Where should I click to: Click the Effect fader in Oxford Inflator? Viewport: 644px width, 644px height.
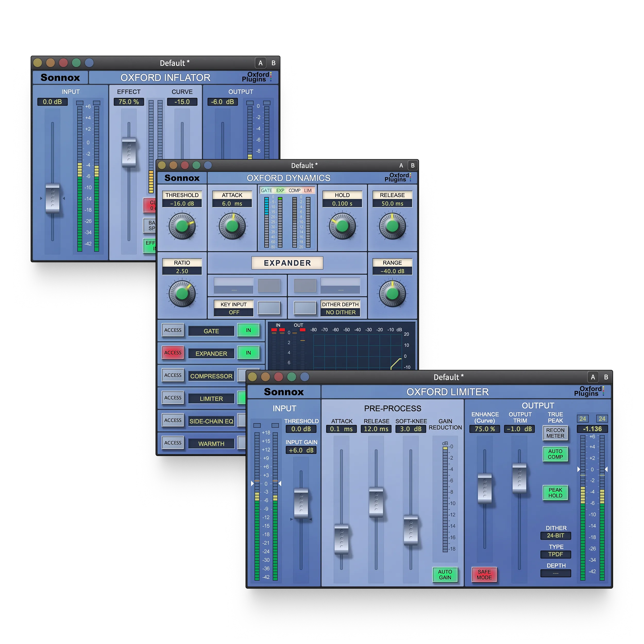(x=129, y=152)
